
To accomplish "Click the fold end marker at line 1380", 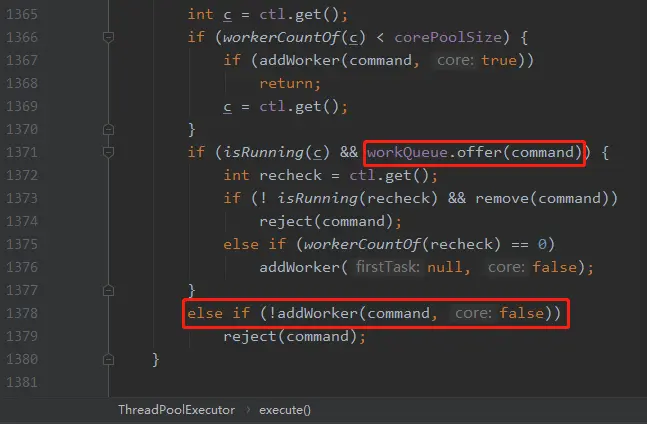I will pyautogui.click(x=108, y=360).
